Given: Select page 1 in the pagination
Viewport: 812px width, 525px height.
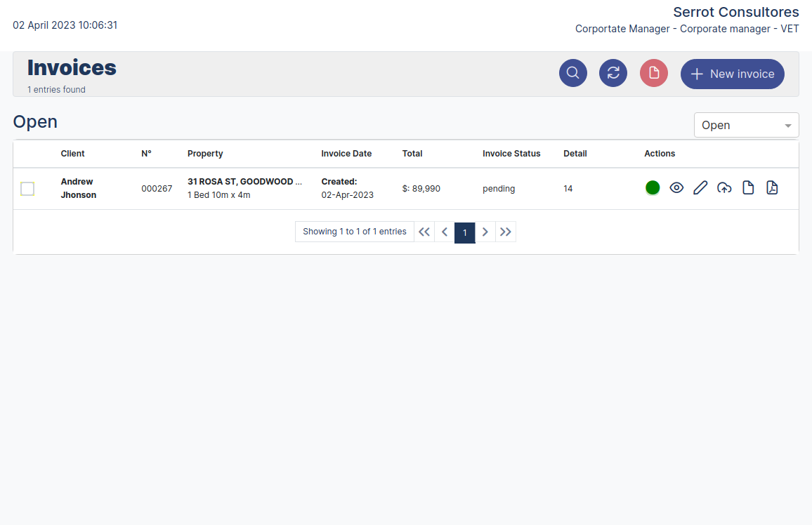Looking at the screenshot, I should (x=464, y=232).
